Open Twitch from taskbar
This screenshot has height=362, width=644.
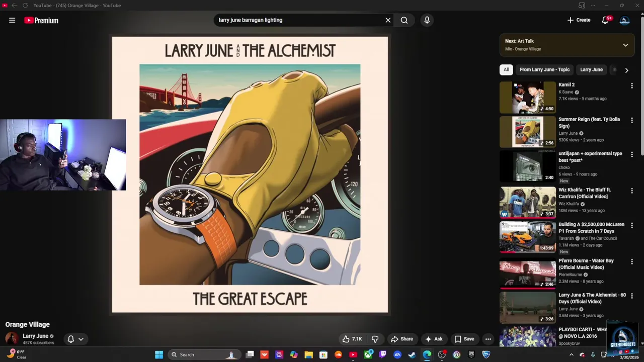(382, 354)
